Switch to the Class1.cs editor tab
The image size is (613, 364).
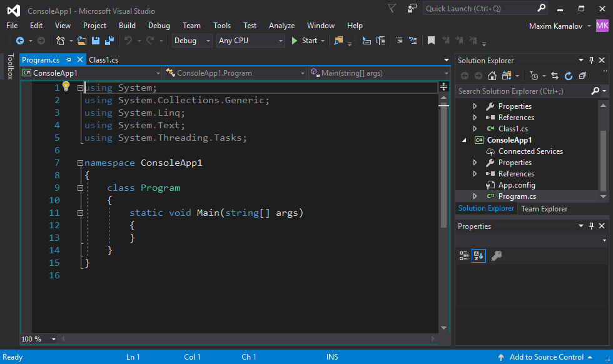pos(104,60)
